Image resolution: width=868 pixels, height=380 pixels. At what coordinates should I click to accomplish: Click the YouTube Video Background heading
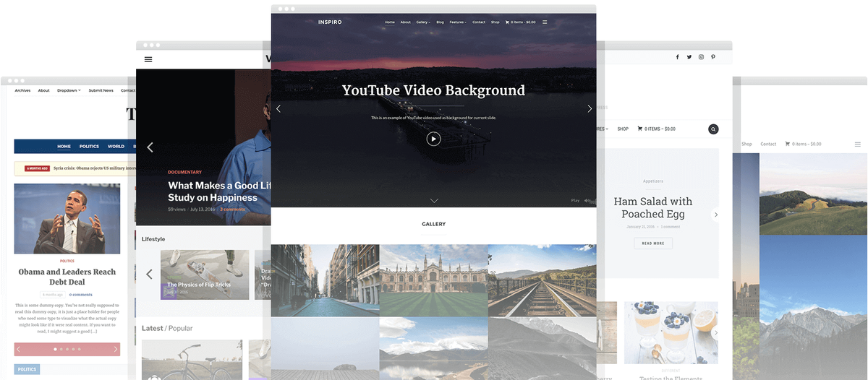[x=433, y=90]
